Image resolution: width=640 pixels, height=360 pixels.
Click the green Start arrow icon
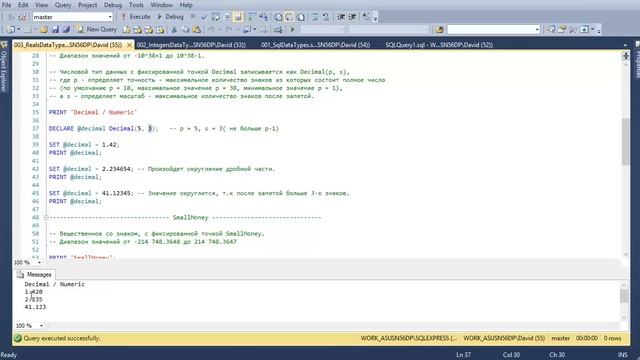[x=292, y=29]
